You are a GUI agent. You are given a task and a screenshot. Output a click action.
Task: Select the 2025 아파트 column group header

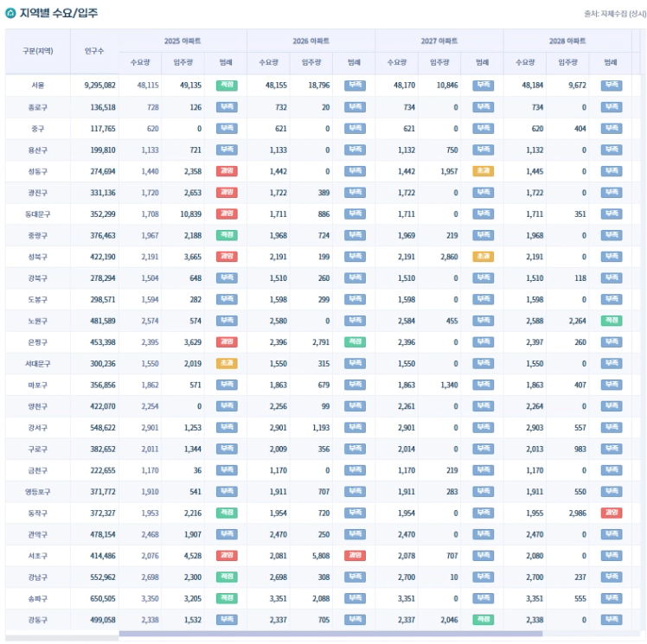(x=183, y=41)
